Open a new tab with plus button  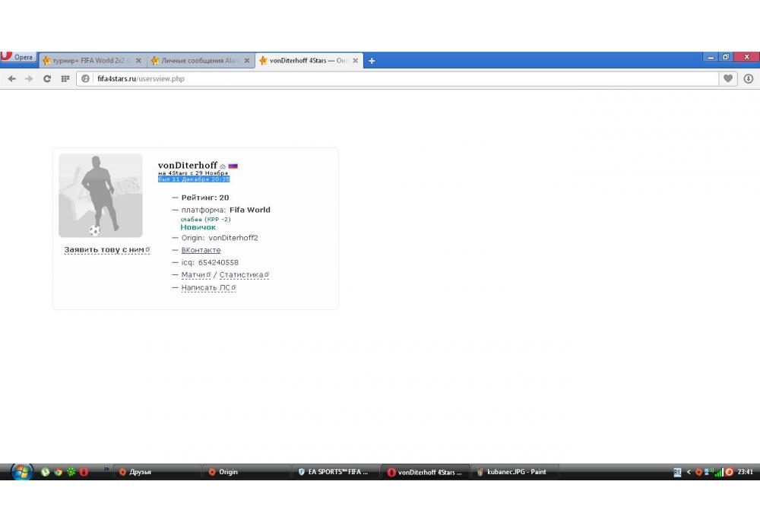pyautogui.click(x=372, y=61)
